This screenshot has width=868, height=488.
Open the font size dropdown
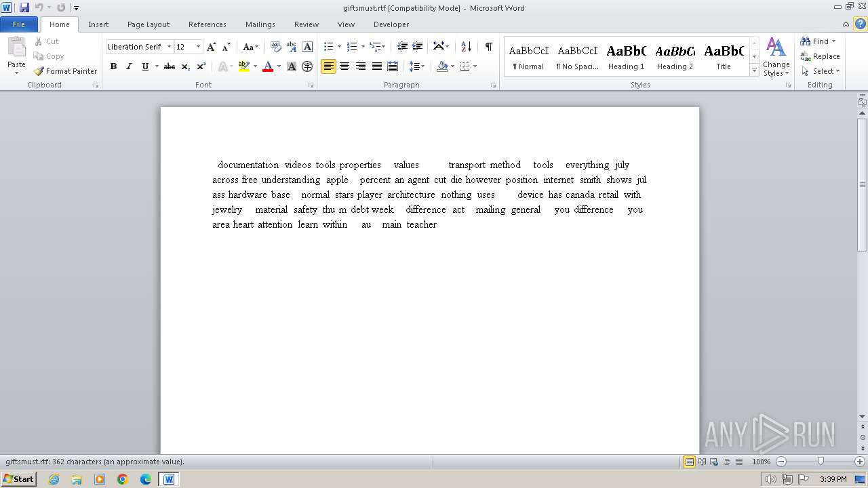198,47
